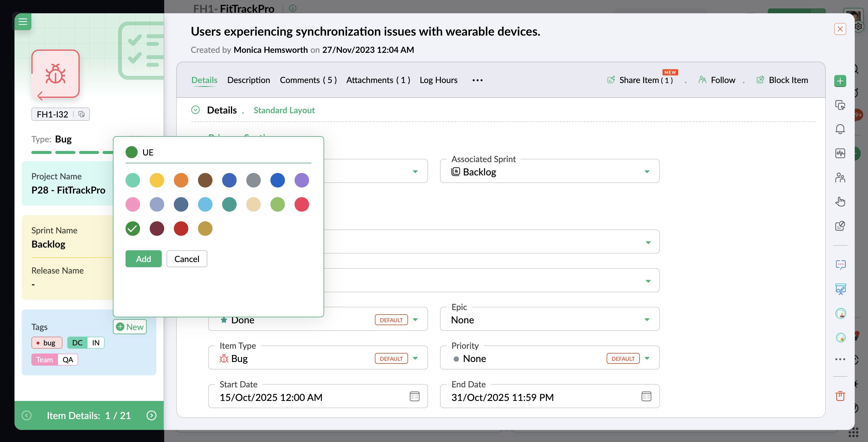The width and height of the screenshot is (868, 442).
Task: Switch to the Description tab
Action: (x=248, y=80)
